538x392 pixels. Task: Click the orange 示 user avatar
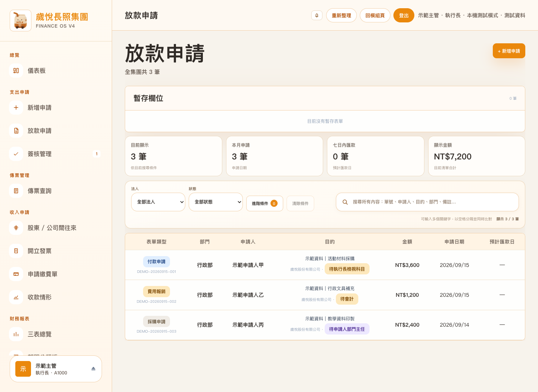pyautogui.click(x=23, y=369)
